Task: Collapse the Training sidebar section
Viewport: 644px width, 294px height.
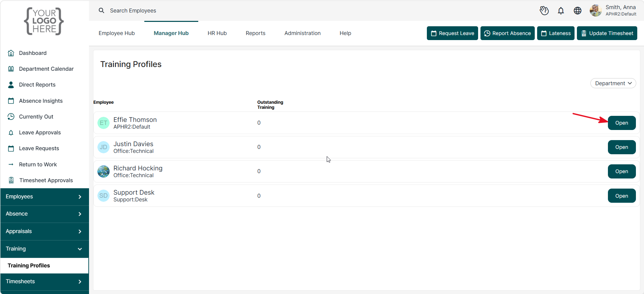Action: (x=45, y=249)
